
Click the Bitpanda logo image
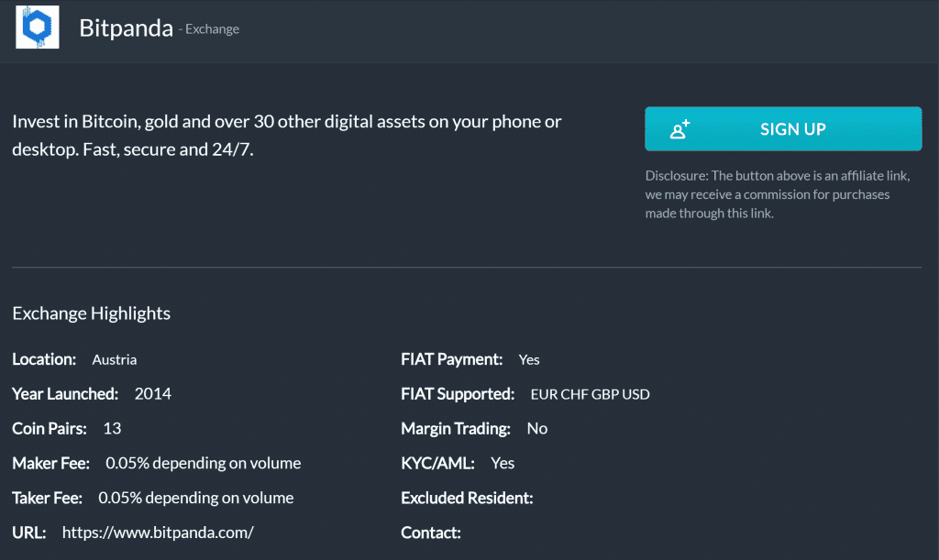(38, 27)
